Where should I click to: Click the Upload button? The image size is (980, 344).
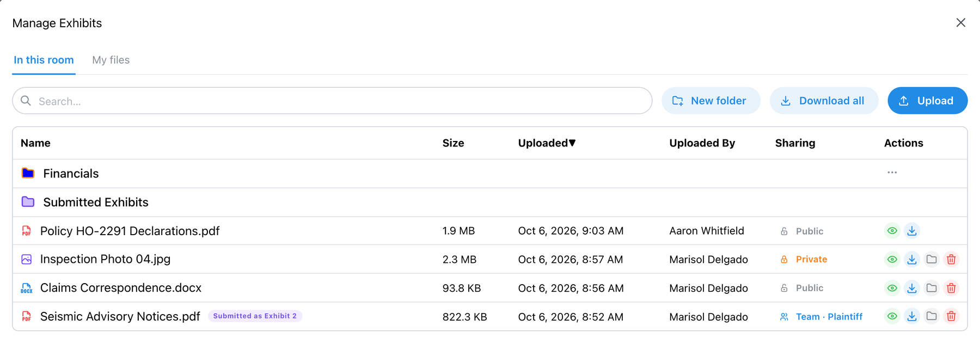click(927, 101)
